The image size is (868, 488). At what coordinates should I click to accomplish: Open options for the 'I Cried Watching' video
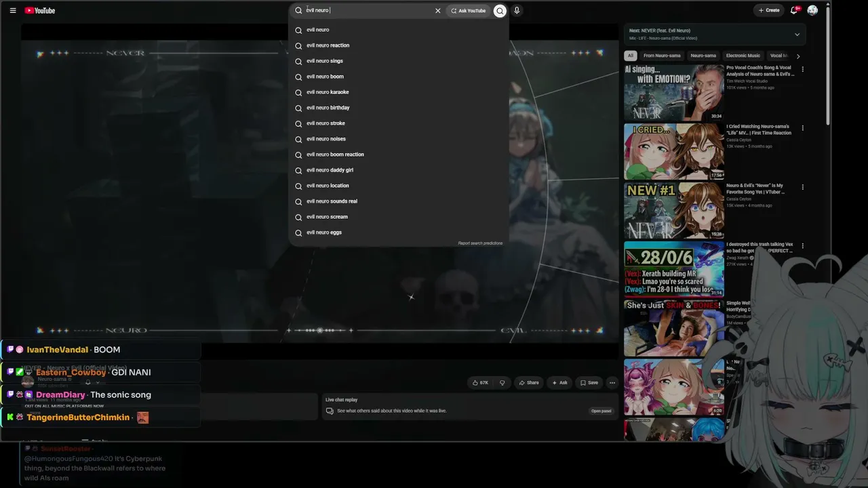point(802,128)
